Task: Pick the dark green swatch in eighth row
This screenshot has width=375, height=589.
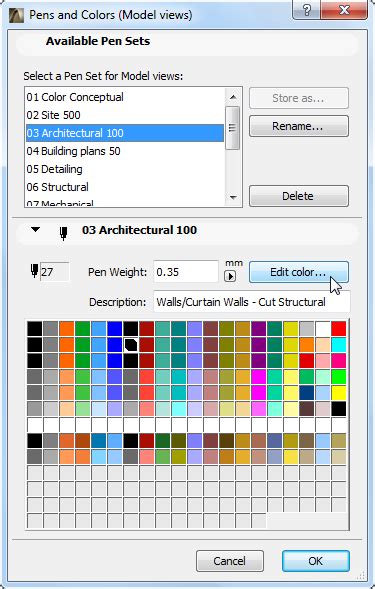Action: coord(163,441)
